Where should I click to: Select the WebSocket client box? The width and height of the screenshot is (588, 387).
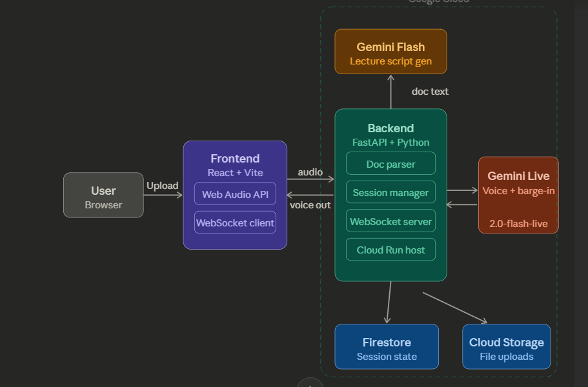tap(235, 222)
